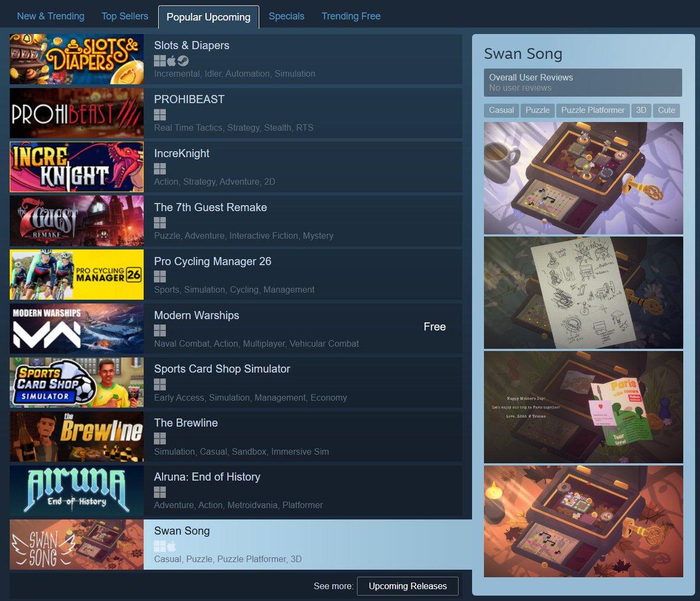
Task: Click the Modern Warships capsule image
Action: (76, 329)
